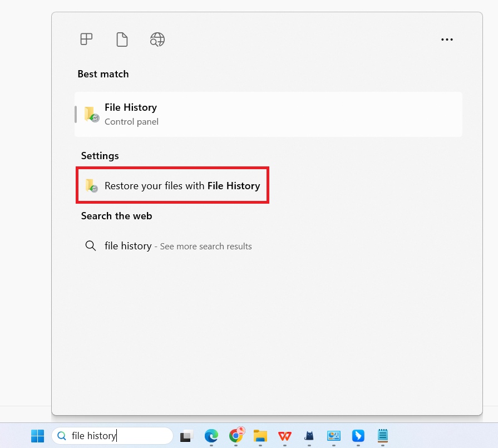
Task: Click the magnifier icon beside file history suggestion
Action: [x=91, y=245]
